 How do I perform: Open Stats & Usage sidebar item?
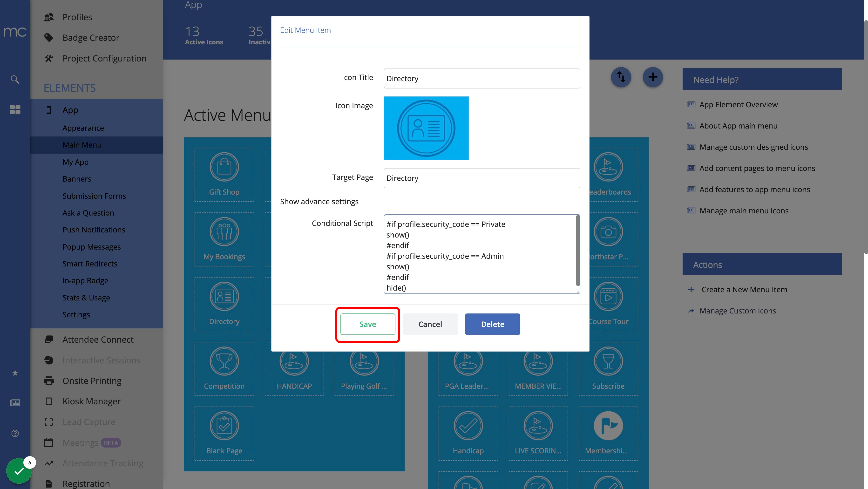click(86, 298)
